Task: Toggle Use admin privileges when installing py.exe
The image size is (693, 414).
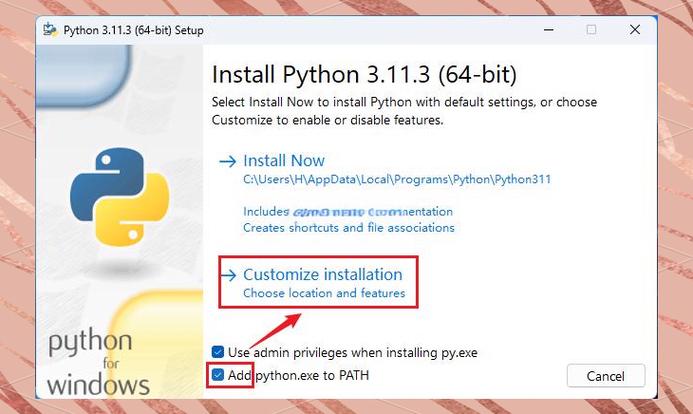Action: [x=218, y=352]
